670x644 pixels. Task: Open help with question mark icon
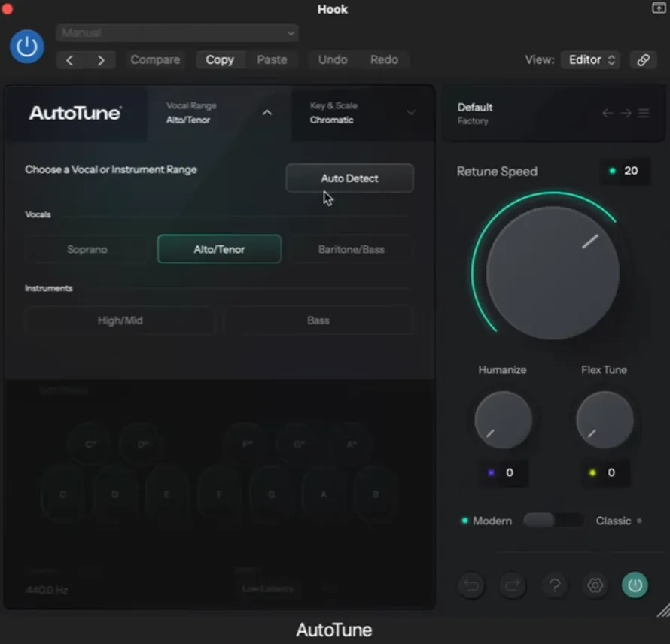click(554, 585)
